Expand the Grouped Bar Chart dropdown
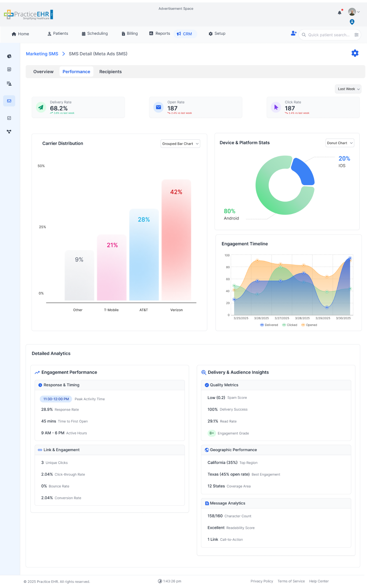 pyautogui.click(x=180, y=144)
